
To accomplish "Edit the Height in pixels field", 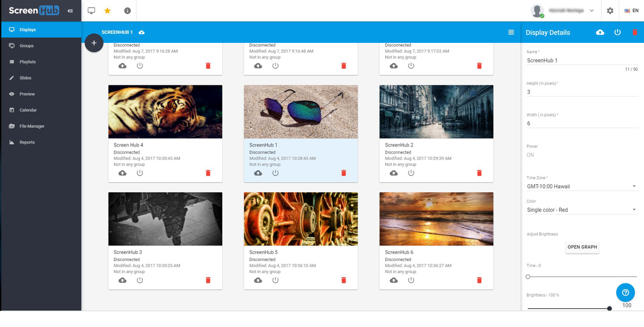I will pyautogui.click(x=582, y=92).
